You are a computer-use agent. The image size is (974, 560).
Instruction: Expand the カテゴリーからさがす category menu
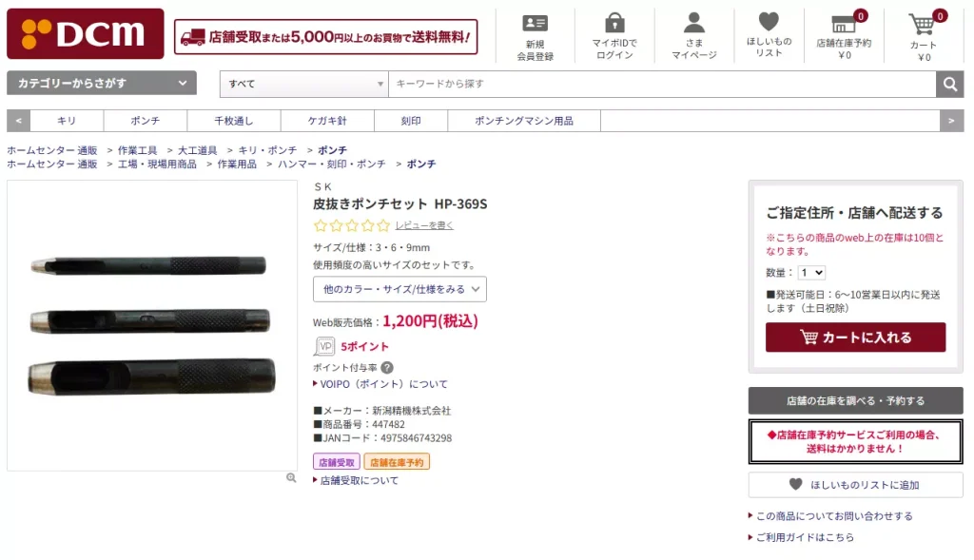[98, 84]
